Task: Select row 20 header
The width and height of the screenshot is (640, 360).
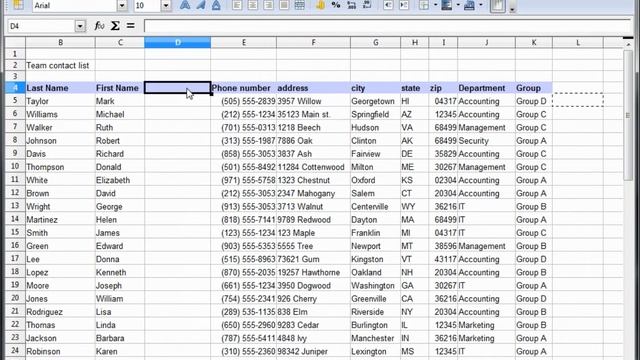Action: [x=15, y=298]
